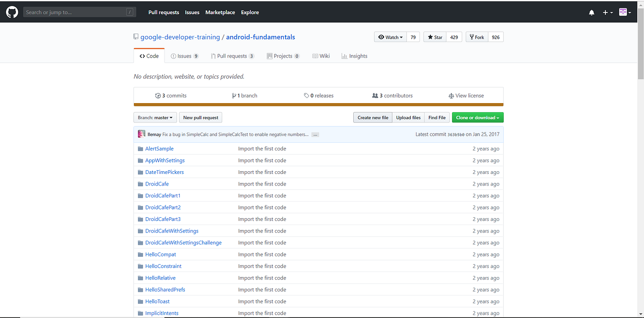
Task: Go to Marketplace
Action: click(x=220, y=12)
